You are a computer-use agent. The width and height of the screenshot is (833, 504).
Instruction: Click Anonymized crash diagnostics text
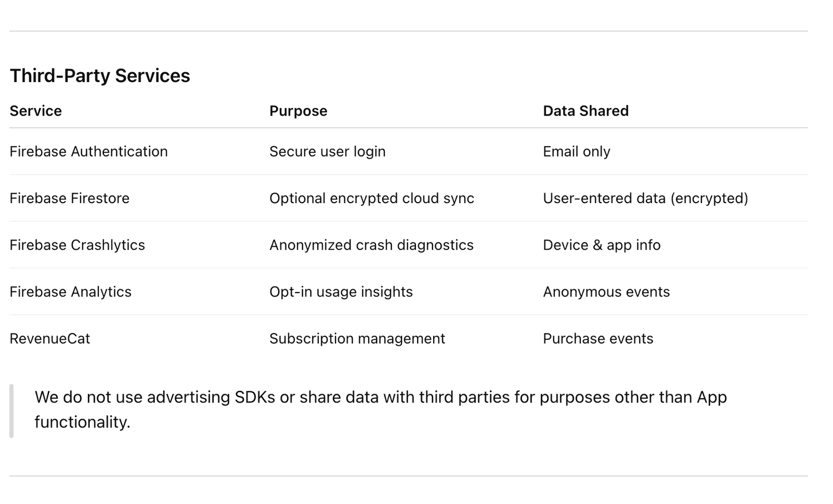(371, 245)
